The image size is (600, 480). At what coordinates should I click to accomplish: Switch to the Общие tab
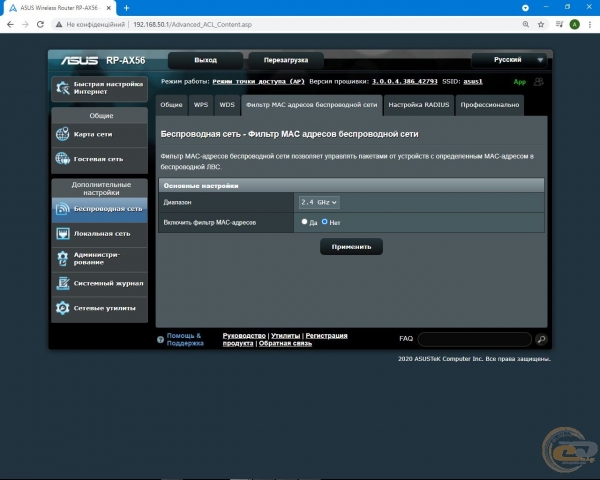click(x=171, y=105)
